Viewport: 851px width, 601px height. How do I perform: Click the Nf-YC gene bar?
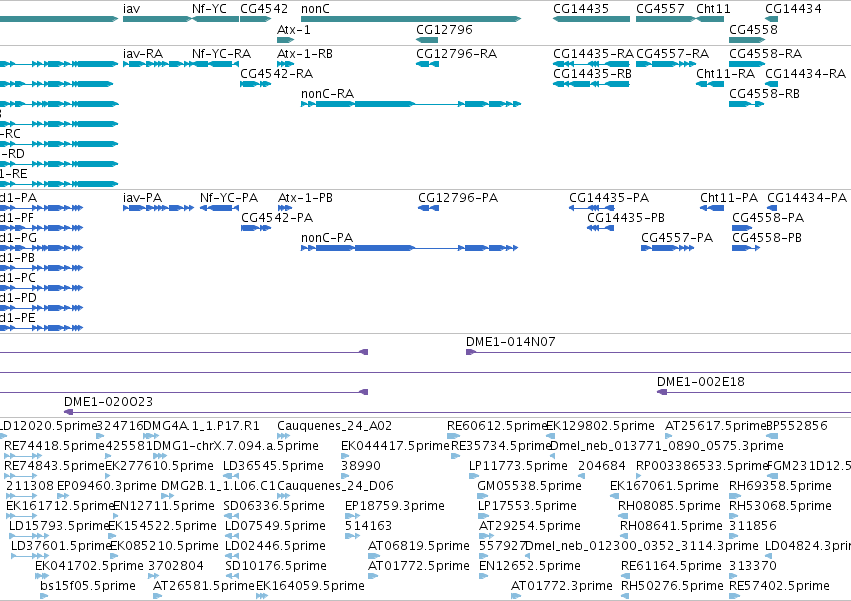pos(215,19)
